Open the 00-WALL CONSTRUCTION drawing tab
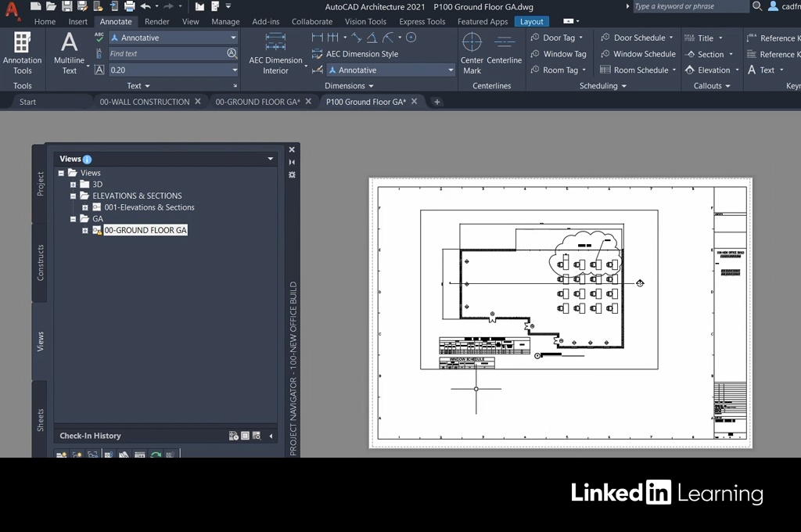Screen dimensions: 801x532 coord(144,102)
